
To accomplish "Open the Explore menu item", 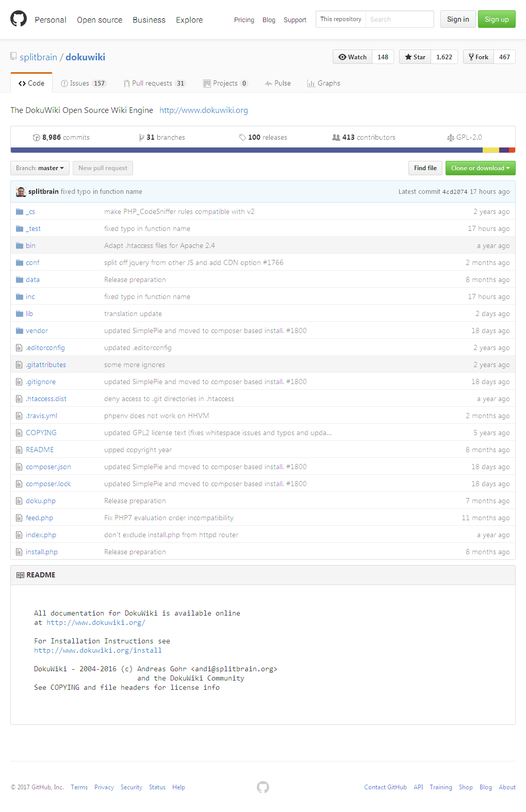I will point(189,20).
